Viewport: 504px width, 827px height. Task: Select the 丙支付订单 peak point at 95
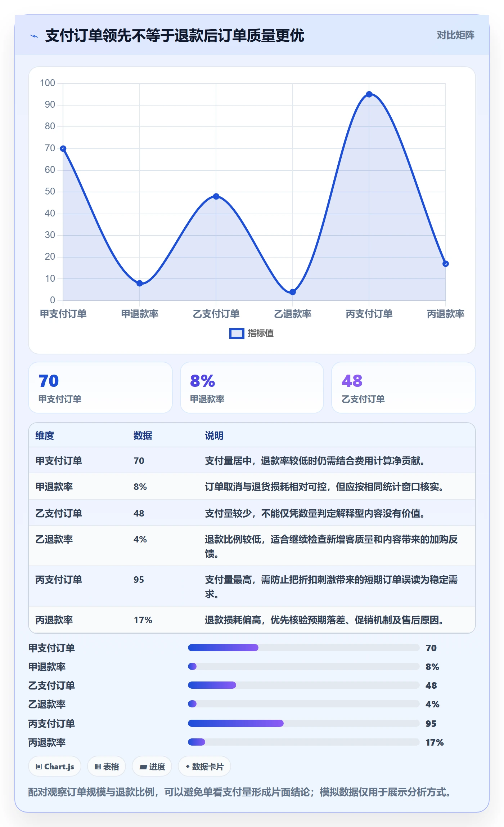[x=369, y=94]
